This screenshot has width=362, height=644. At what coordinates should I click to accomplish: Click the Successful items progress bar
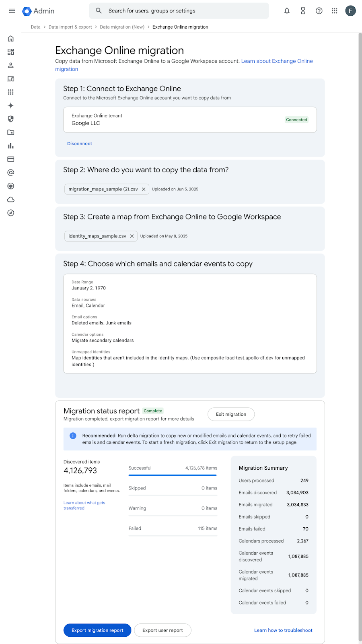click(x=173, y=475)
